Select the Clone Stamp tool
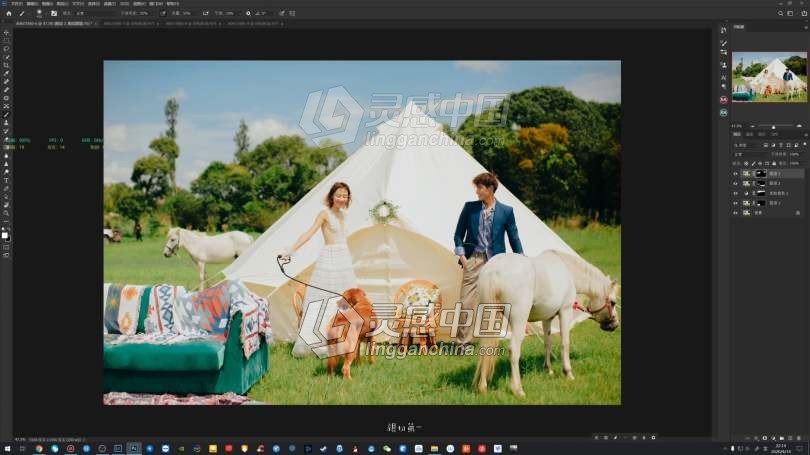The width and height of the screenshot is (810, 455). click(x=6, y=123)
